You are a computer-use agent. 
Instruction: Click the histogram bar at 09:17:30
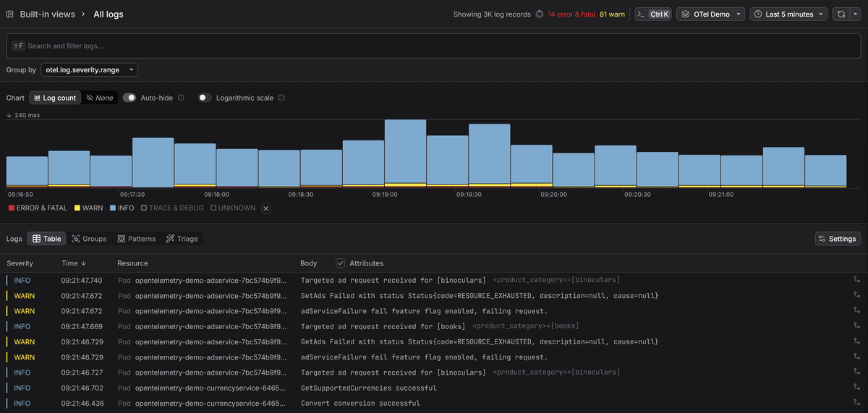point(153,163)
